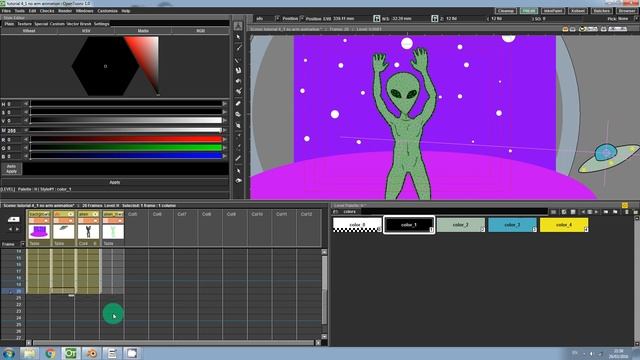Click the N/S position lock icon
Screen dimensions: 640x360
coord(435,18)
